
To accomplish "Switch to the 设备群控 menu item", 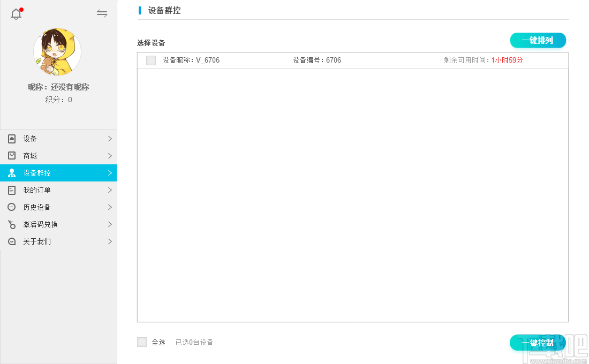I will 37,173.
